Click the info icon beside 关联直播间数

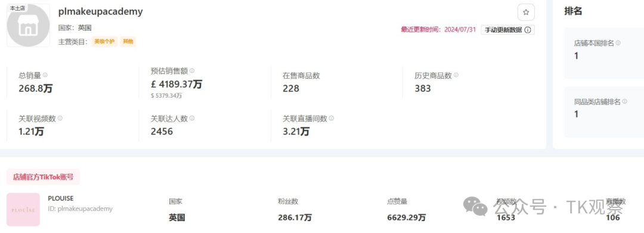pyautogui.click(x=332, y=118)
